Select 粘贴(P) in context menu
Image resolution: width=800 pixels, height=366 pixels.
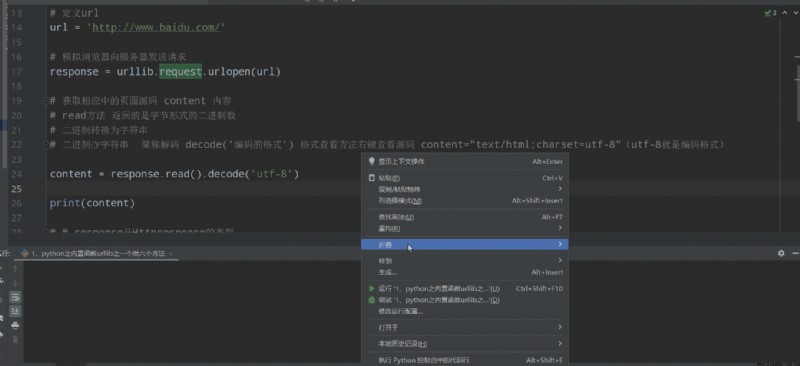coord(465,178)
